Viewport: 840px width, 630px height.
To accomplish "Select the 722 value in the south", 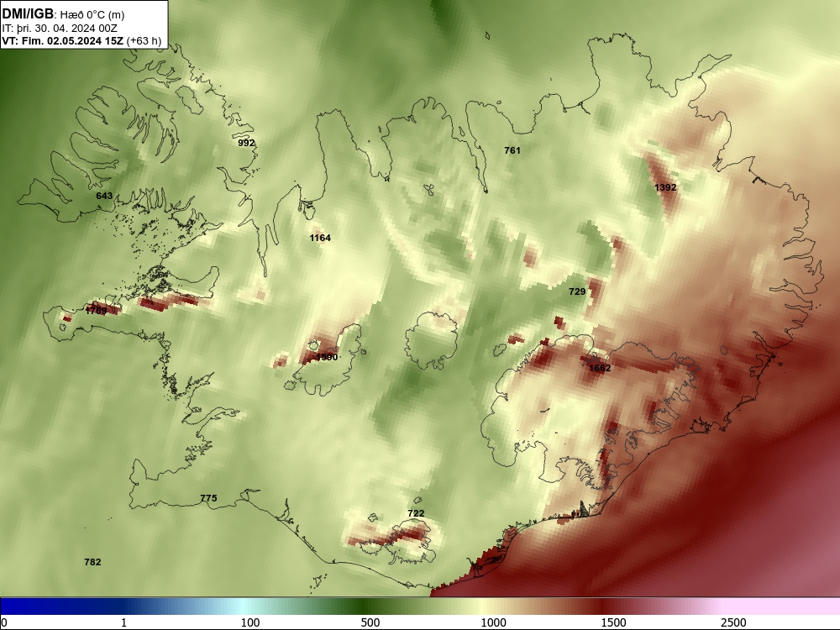I will (416, 513).
